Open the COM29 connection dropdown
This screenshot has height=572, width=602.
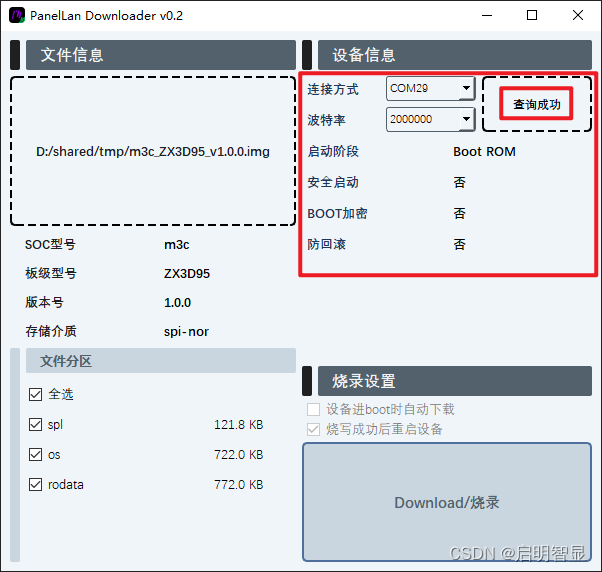[x=430, y=88]
